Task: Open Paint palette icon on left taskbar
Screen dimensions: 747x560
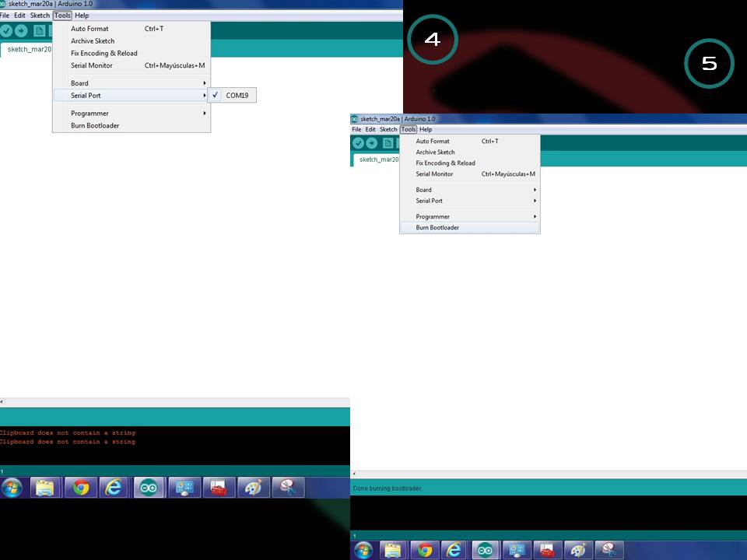Action: pos(253,488)
